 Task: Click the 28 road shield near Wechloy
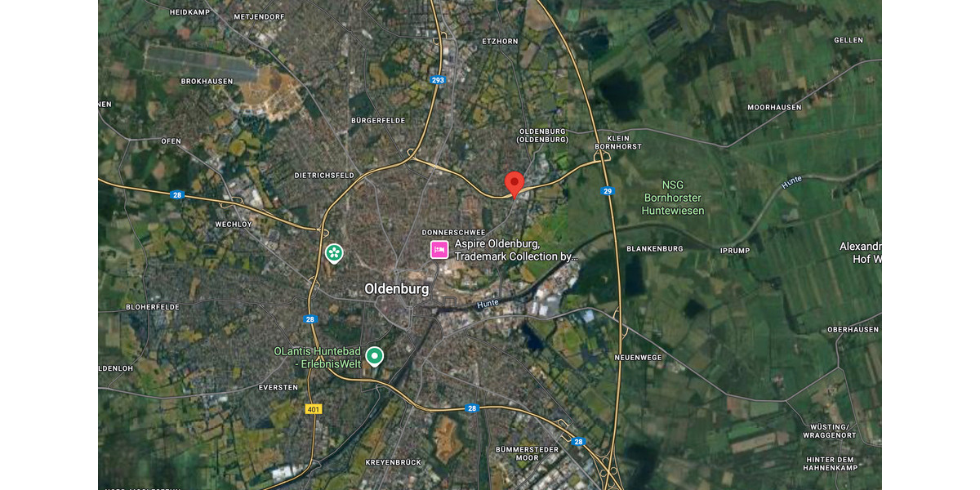click(177, 195)
